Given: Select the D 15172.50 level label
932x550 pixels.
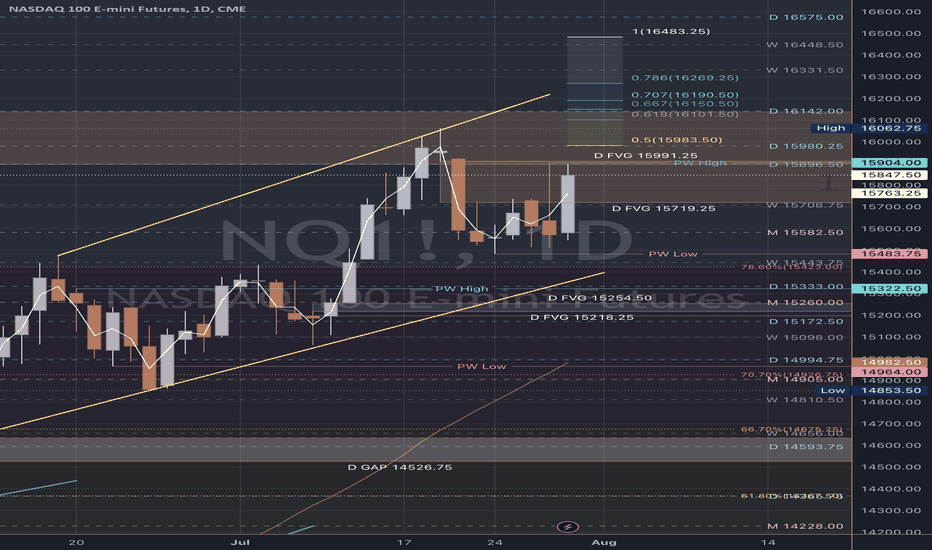Looking at the screenshot, I should coord(806,322).
